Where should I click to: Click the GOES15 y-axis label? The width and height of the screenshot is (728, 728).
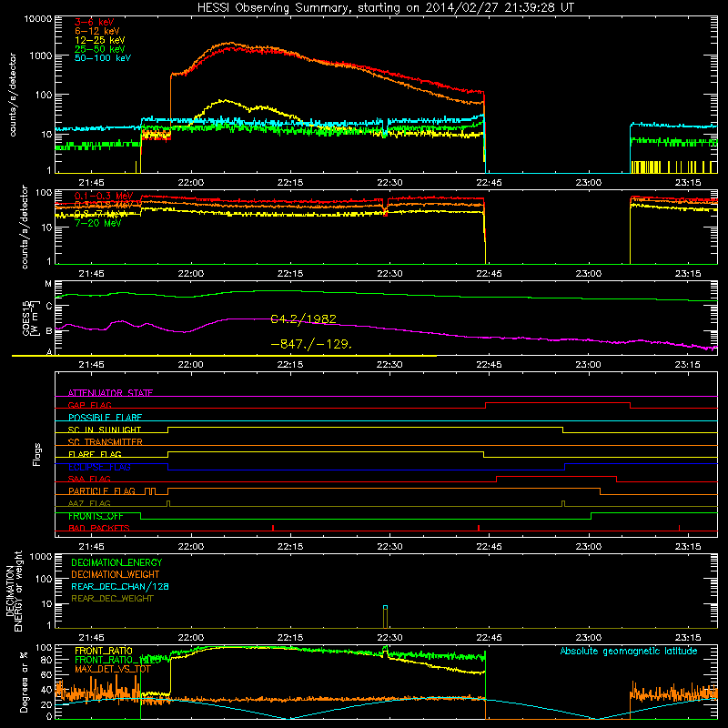pyautogui.click(x=30, y=318)
